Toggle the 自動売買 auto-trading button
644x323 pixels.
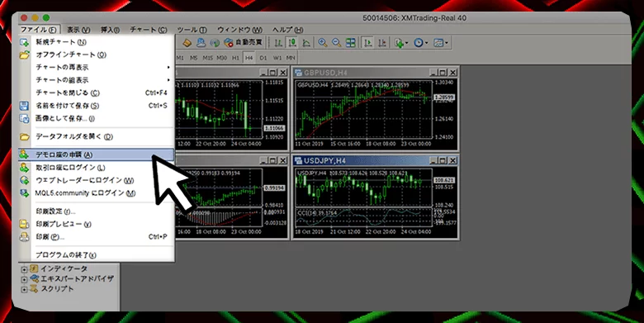(243, 42)
